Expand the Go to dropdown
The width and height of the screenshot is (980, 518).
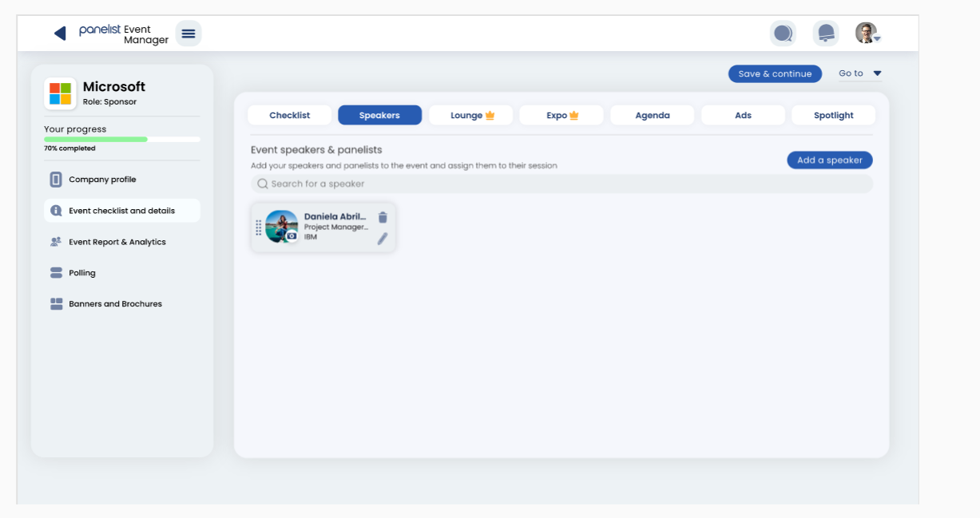[x=860, y=73]
